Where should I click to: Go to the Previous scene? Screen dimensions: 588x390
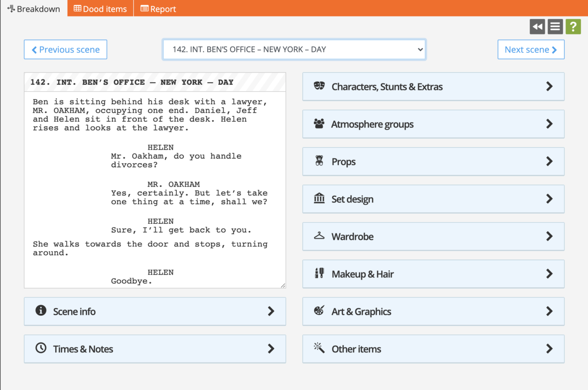[65, 50]
